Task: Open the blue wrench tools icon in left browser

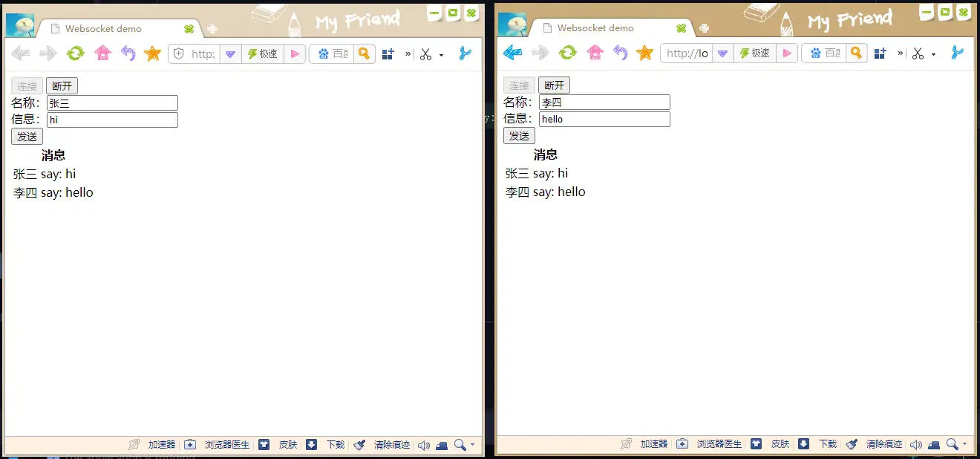Action: point(465,53)
